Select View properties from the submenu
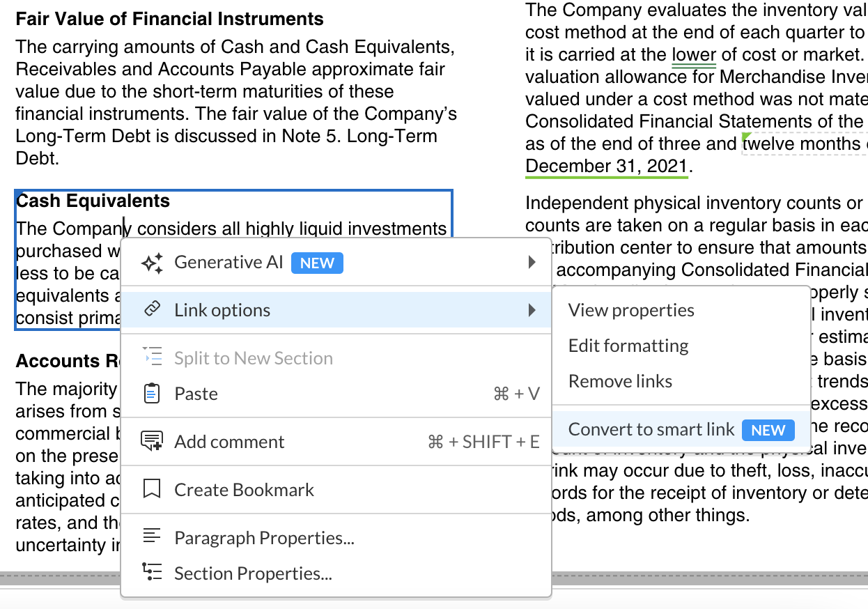Viewport: 868px width, 609px height. pyautogui.click(x=631, y=310)
